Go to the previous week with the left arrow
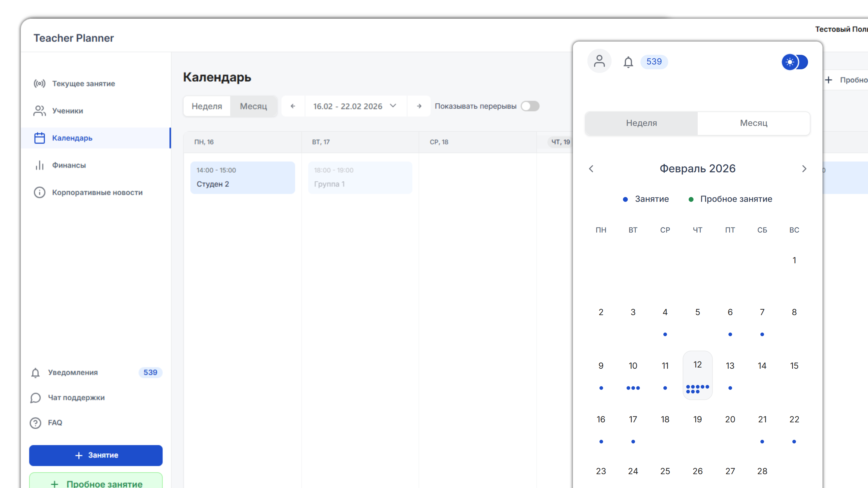This screenshot has width=868, height=488. coord(293,106)
